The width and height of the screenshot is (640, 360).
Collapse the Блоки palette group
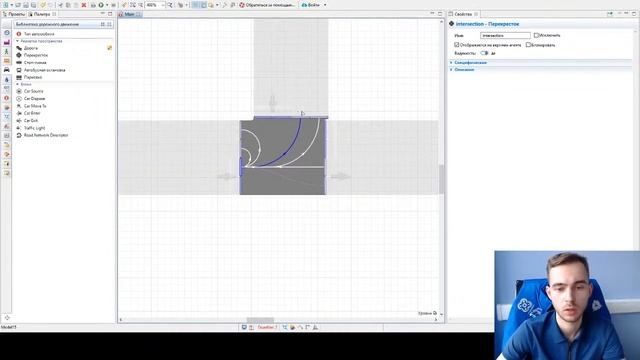[x=18, y=84]
